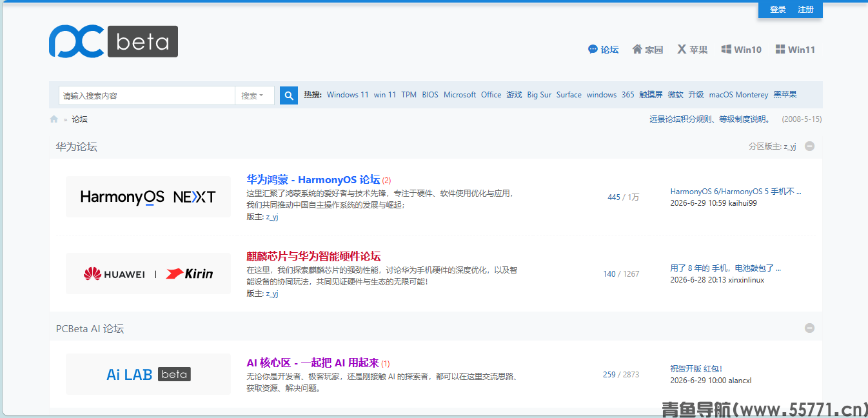Open 麒麟芯片与华为智能硬件论坛 link

[313, 256]
